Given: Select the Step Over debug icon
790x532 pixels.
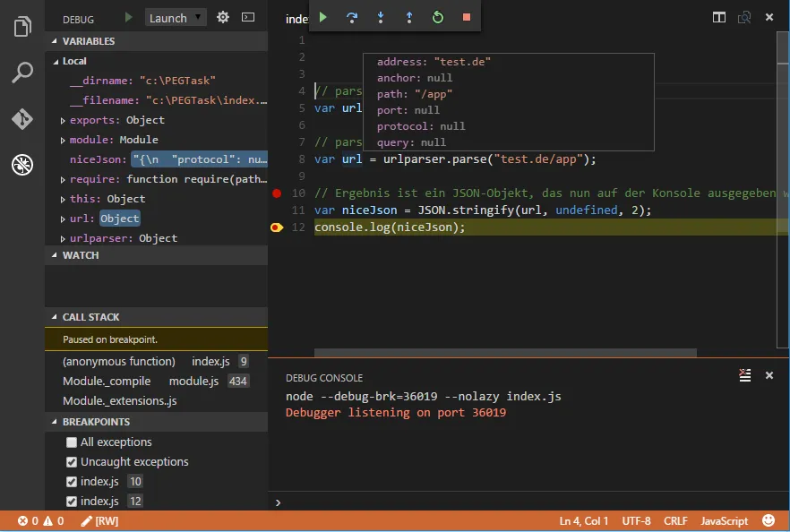Looking at the screenshot, I should click(x=351, y=16).
